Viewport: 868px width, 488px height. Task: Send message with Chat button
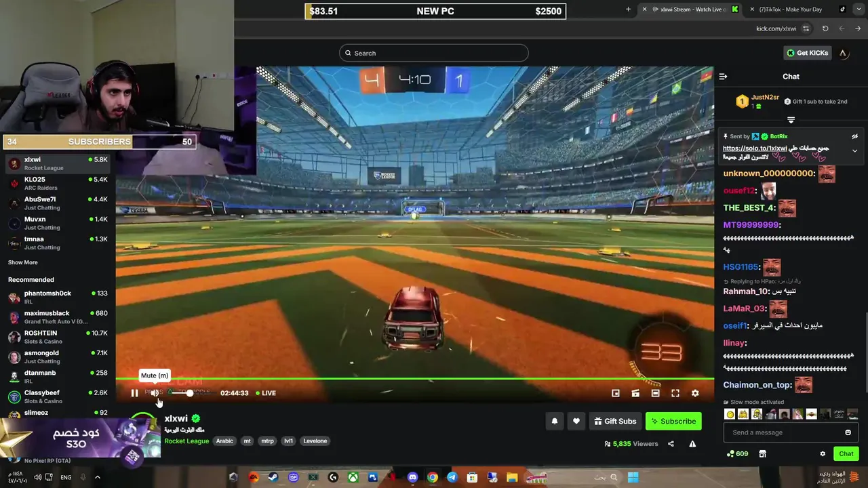(x=846, y=453)
